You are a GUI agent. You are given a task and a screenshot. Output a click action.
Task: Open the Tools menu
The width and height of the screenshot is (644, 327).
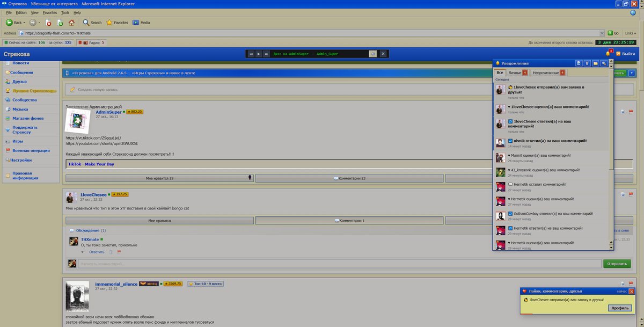click(x=65, y=12)
